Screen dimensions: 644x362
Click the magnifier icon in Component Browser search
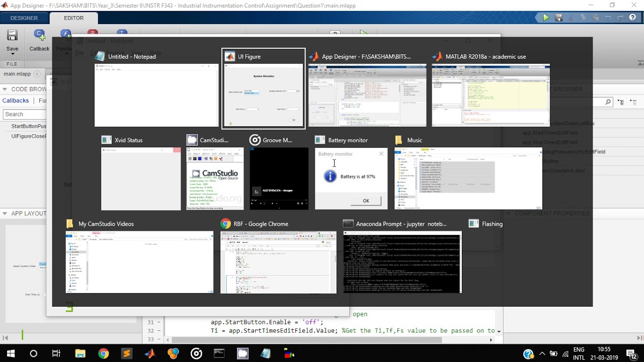coord(608,102)
